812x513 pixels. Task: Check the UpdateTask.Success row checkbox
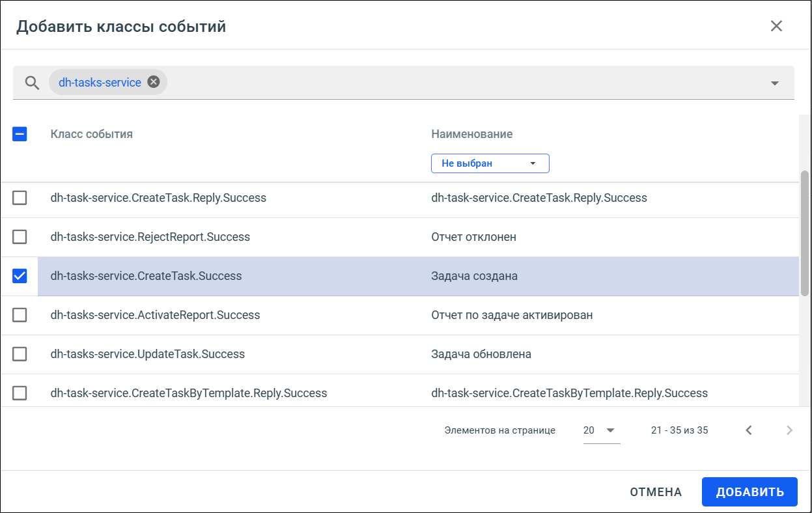(20, 354)
